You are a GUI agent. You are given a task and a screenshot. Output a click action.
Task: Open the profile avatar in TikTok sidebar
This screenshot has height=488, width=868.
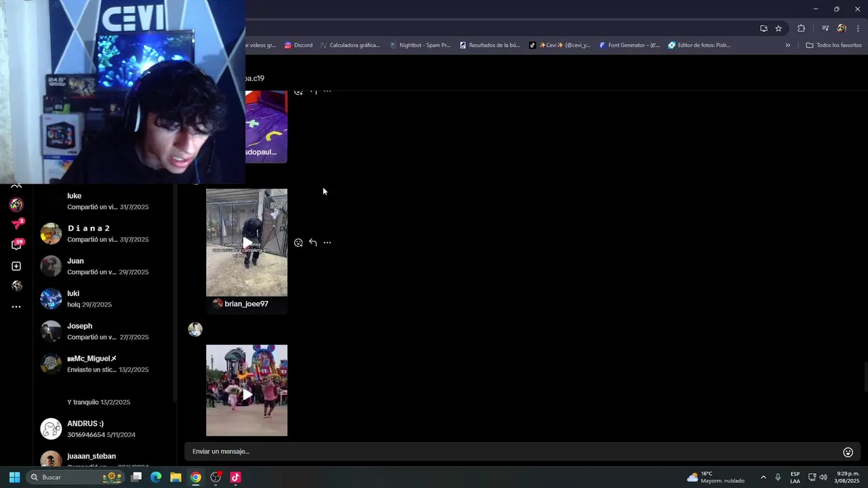(16, 205)
